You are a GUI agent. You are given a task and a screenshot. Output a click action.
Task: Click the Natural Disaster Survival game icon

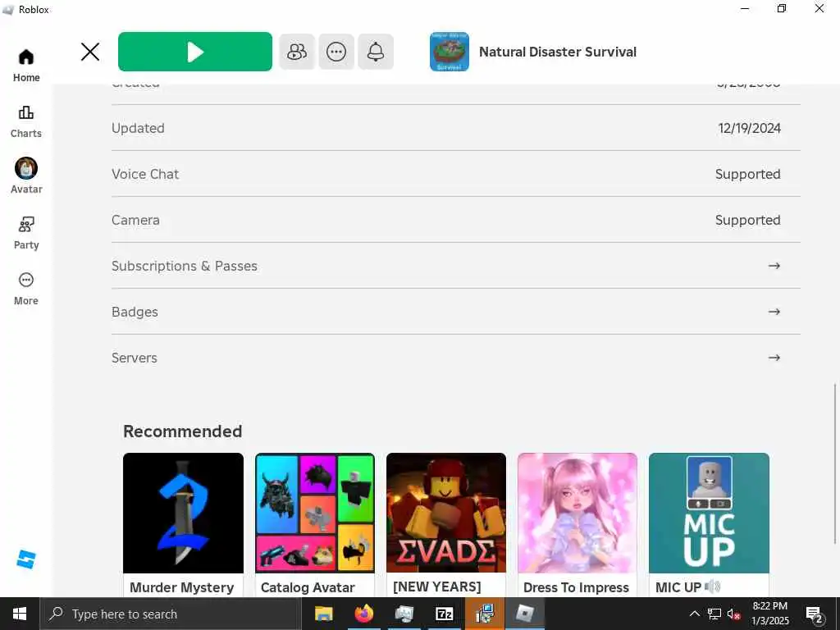pos(450,52)
